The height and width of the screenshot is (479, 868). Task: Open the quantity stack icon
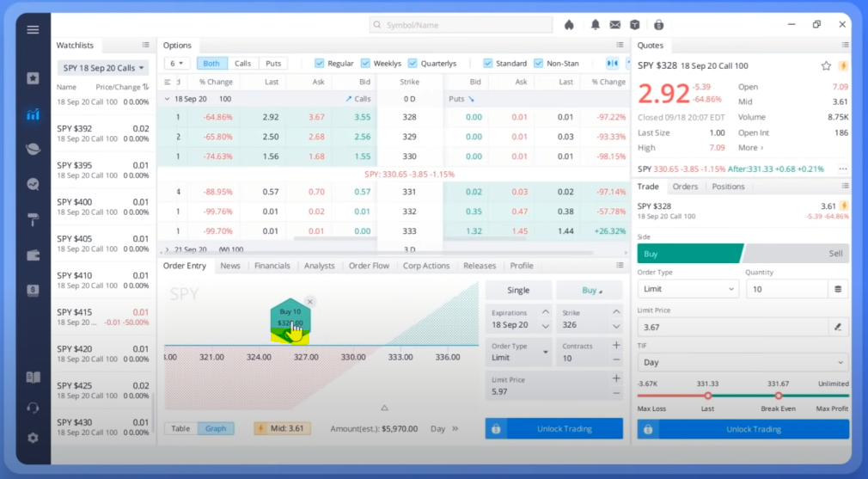[x=838, y=289]
